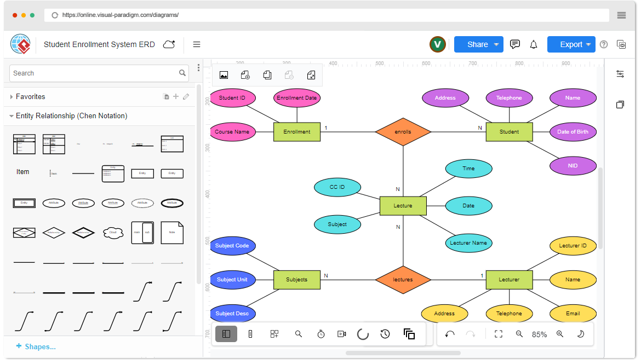Image resolution: width=641 pixels, height=364 pixels.
Task: Expand the Favorites section
Action: point(12,97)
